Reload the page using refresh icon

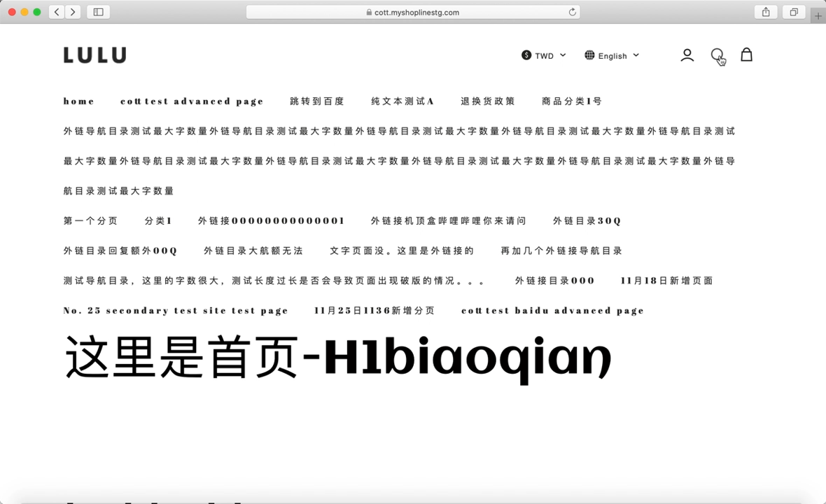[572, 12]
